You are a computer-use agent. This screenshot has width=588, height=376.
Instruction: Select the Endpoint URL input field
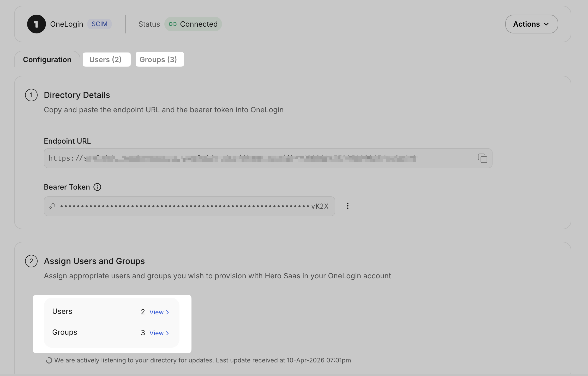pyautogui.click(x=235, y=158)
